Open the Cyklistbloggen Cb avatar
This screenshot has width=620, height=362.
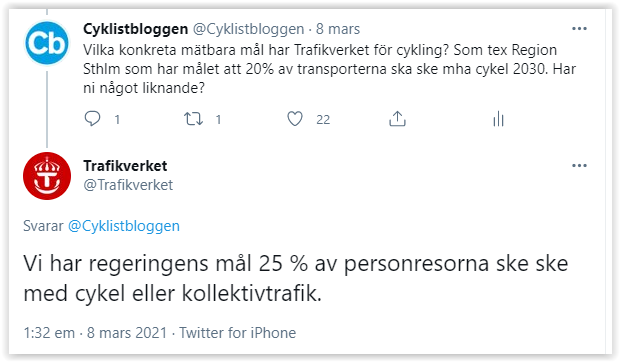[47, 43]
